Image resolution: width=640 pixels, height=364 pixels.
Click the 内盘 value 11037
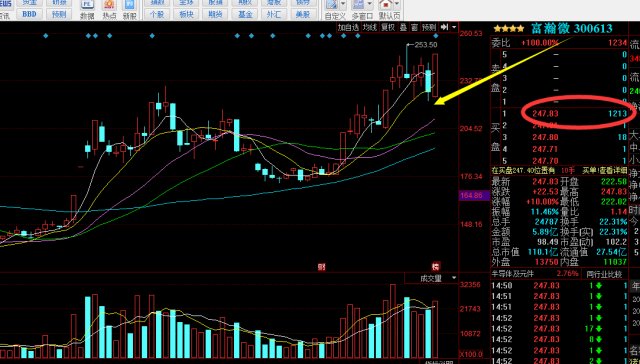tap(616, 262)
